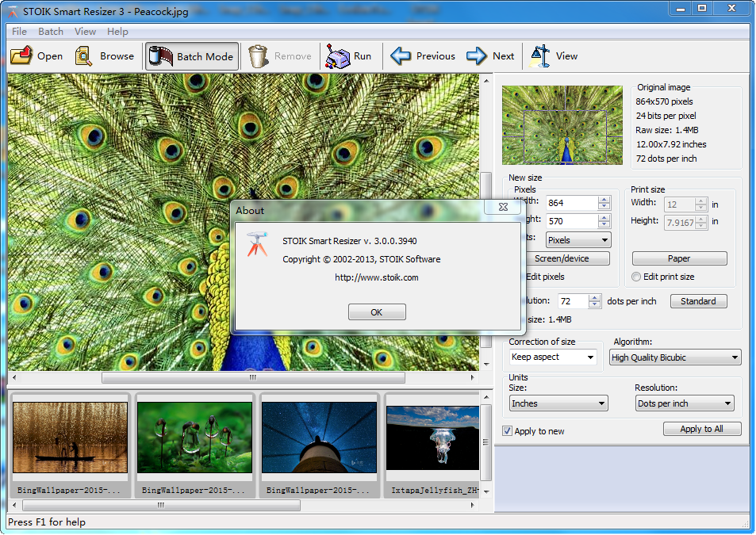This screenshot has height=535, width=756.
Task: Open the Batch menu
Action: [51, 32]
